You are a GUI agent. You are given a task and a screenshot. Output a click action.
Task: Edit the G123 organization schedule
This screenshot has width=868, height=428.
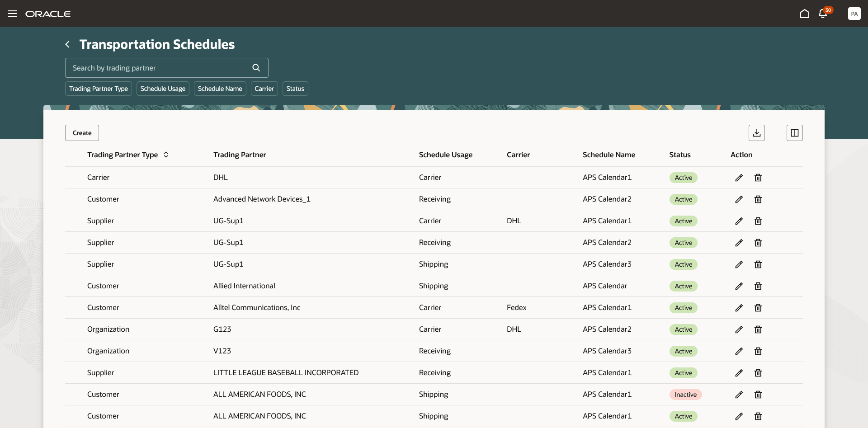739,329
